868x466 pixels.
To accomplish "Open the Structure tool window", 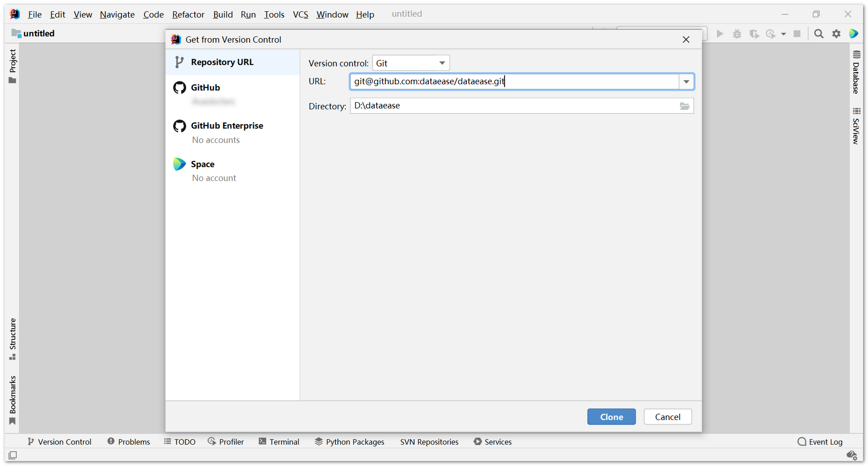I will pos(13,339).
